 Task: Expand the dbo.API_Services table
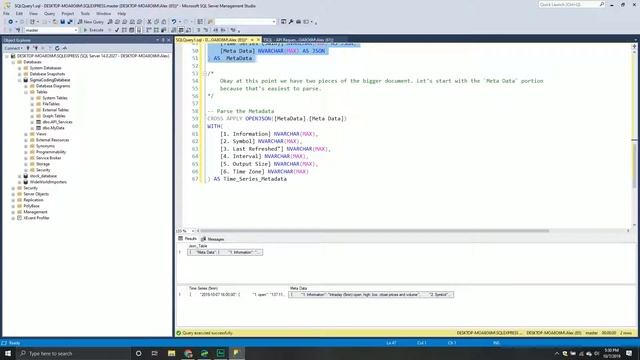coord(32,122)
